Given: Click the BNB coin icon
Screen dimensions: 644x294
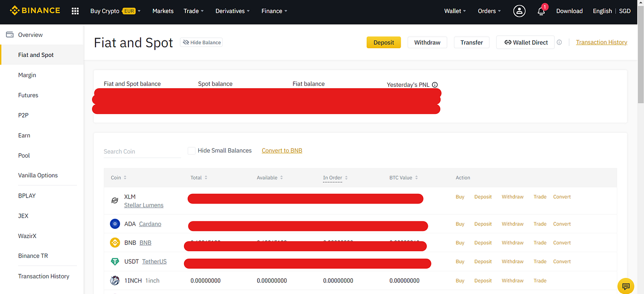Looking at the screenshot, I should (x=115, y=243).
